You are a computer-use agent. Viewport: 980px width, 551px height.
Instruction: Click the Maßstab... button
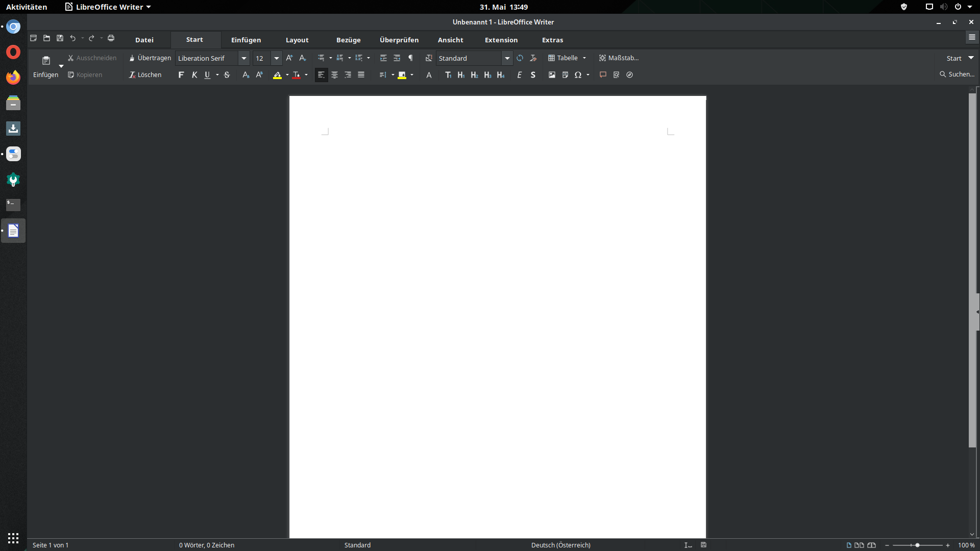click(x=619, y=58)
